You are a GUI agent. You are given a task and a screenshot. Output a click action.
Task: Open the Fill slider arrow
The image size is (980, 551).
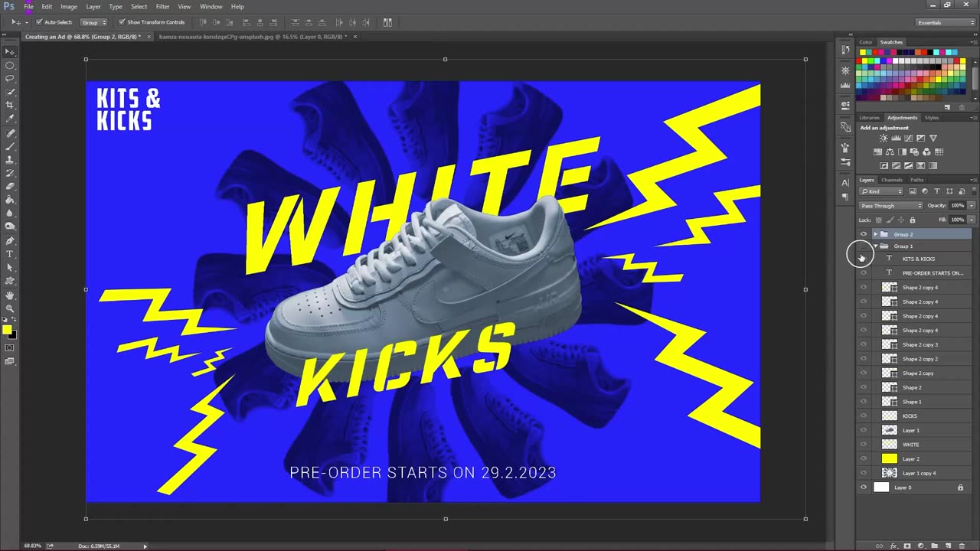[x=972, y=220]
